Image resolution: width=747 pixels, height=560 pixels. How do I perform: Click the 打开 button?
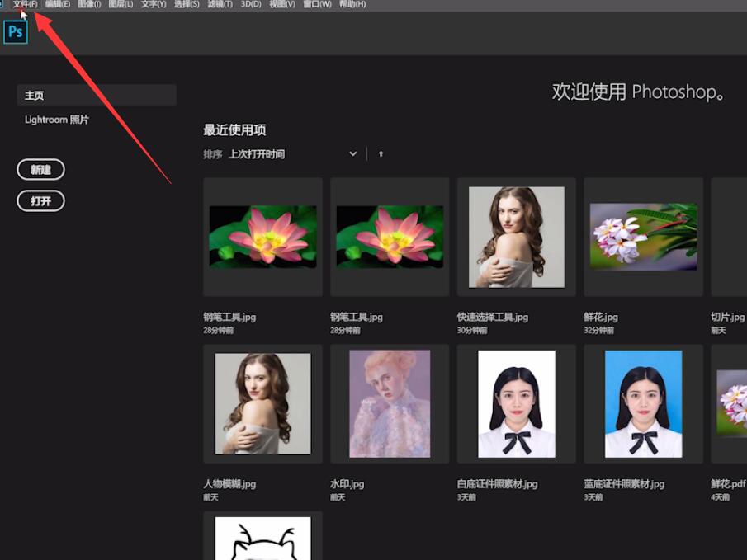pos(41,201)
